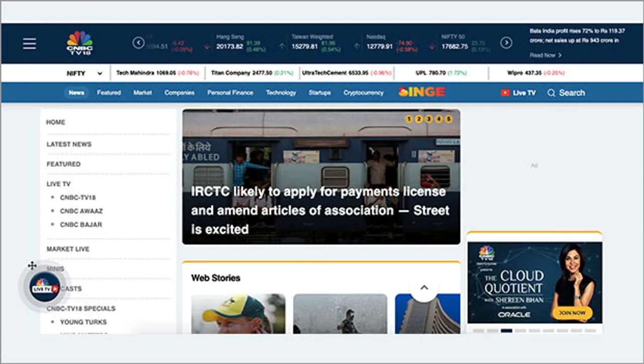Open the building web story thumbnail
Screen dimensions: 644x364
pos(428,314)
